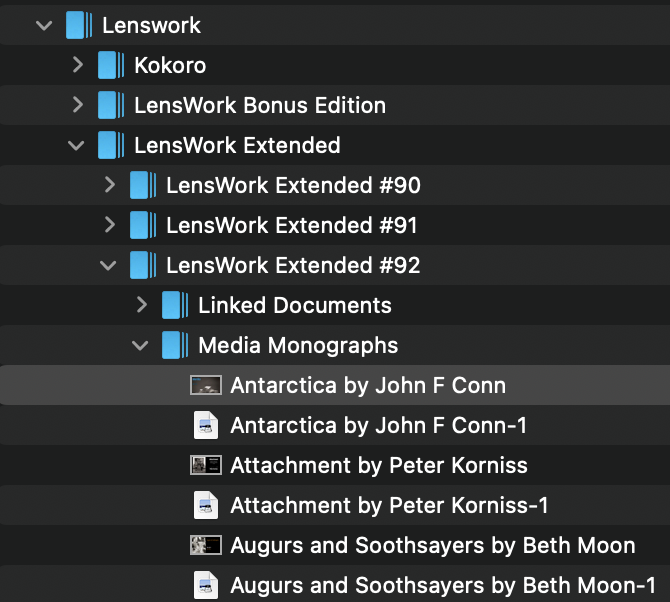Click the Antarctica by John F Conn video thumbnail

(x=206, y=385)
